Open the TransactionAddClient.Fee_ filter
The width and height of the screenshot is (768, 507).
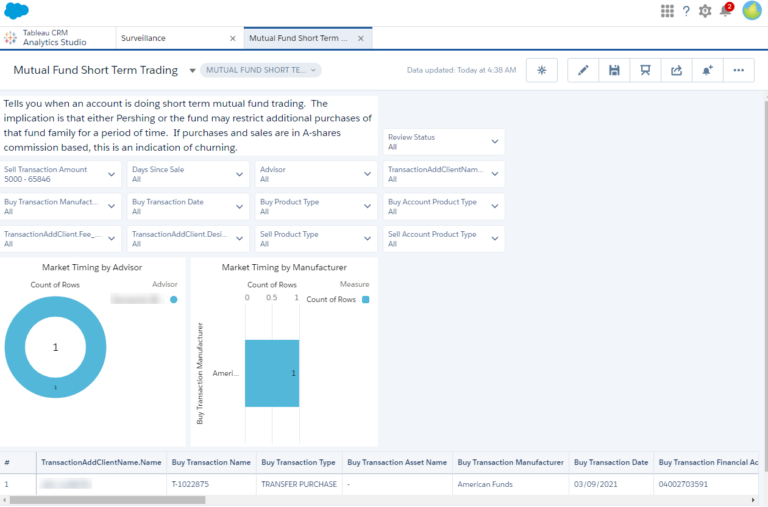pyautogui.click(x=60, y=239)
